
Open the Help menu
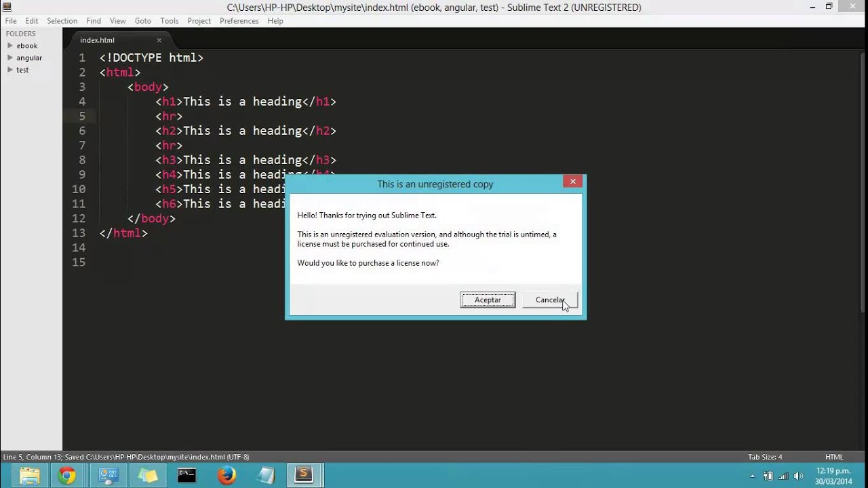click(x=275, y=21)
